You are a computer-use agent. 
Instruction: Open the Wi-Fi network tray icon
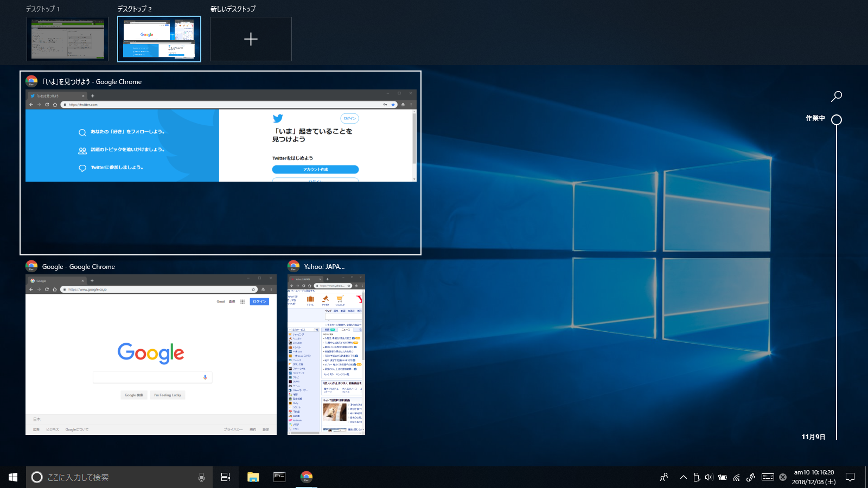point(736,477)
